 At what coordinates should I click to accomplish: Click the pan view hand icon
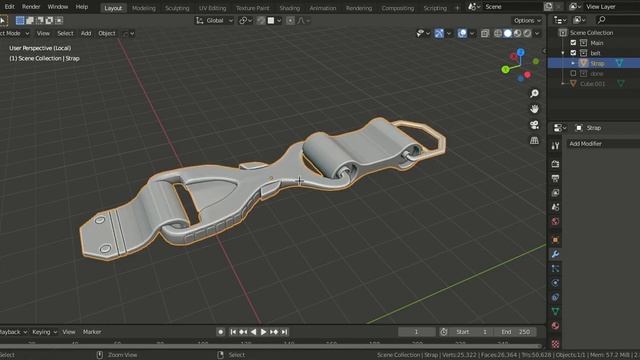(534, 109)
